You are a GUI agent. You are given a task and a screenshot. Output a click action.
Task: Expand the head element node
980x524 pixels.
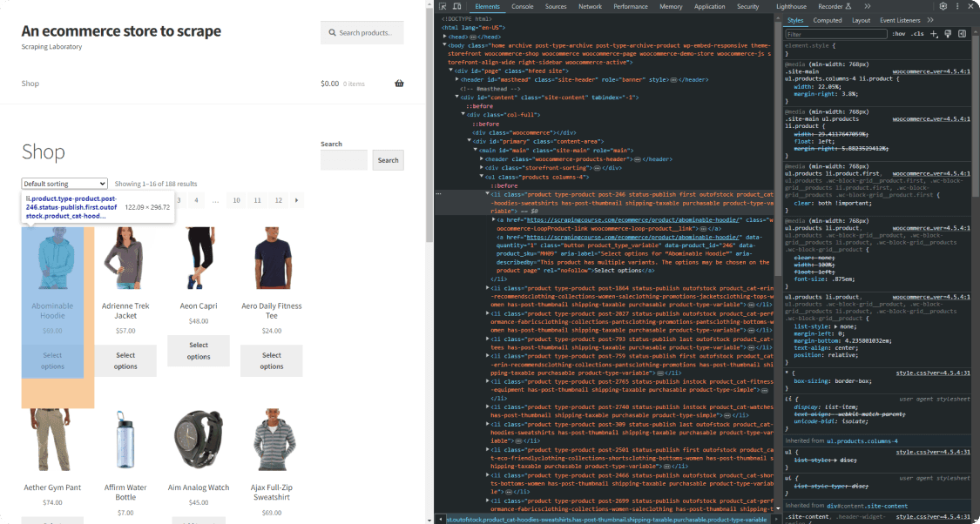pos(446,37)
